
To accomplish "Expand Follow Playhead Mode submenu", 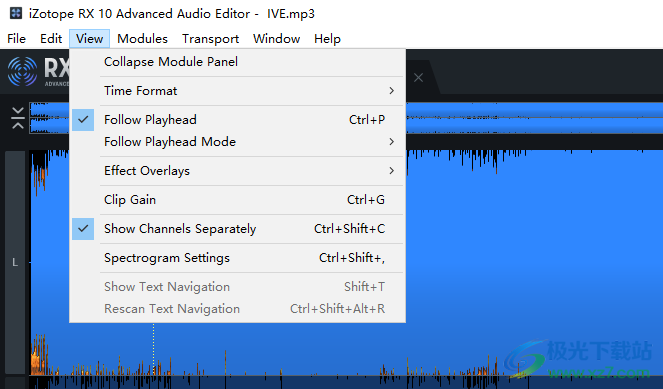I will (237, 142).
